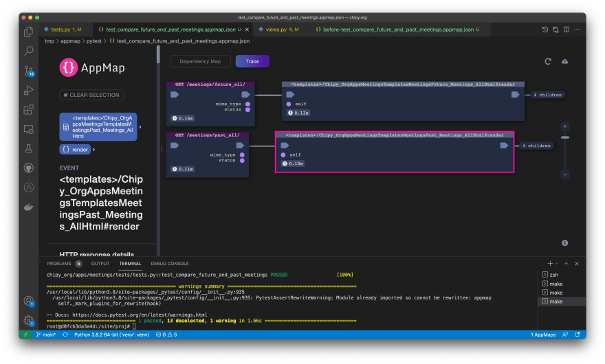Image resolution: width=605 pixels, height=364 pixels.
Task: Open the Accounts menu
Action: click(x=29, y=301)
